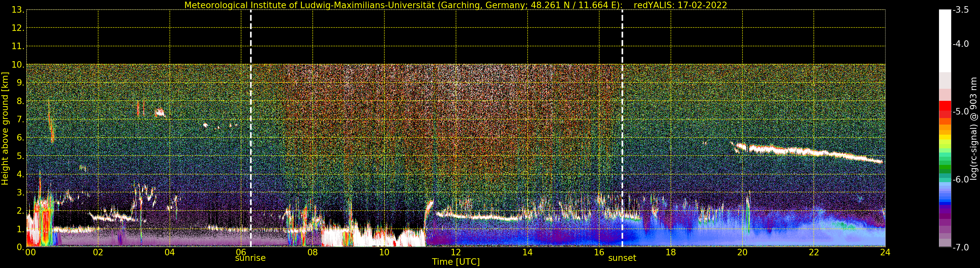Click the y-axis tick label '13.'

[18, 10]
